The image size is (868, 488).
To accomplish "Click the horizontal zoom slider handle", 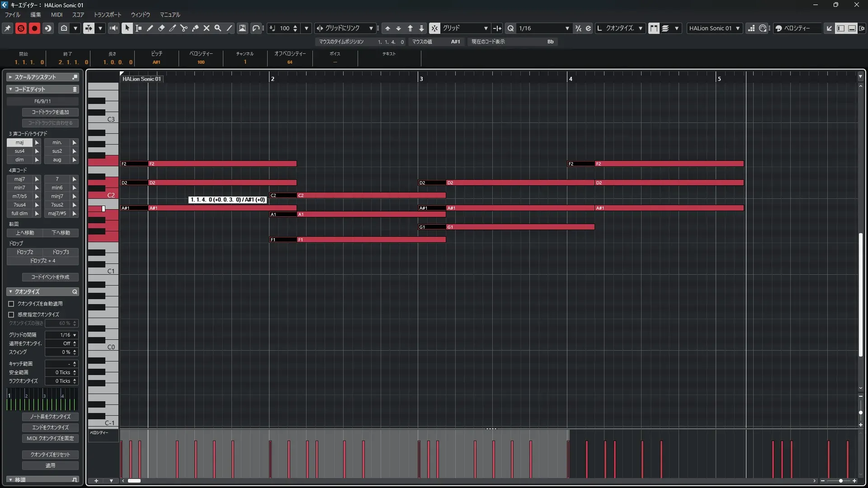I will (x=840, y=481).
